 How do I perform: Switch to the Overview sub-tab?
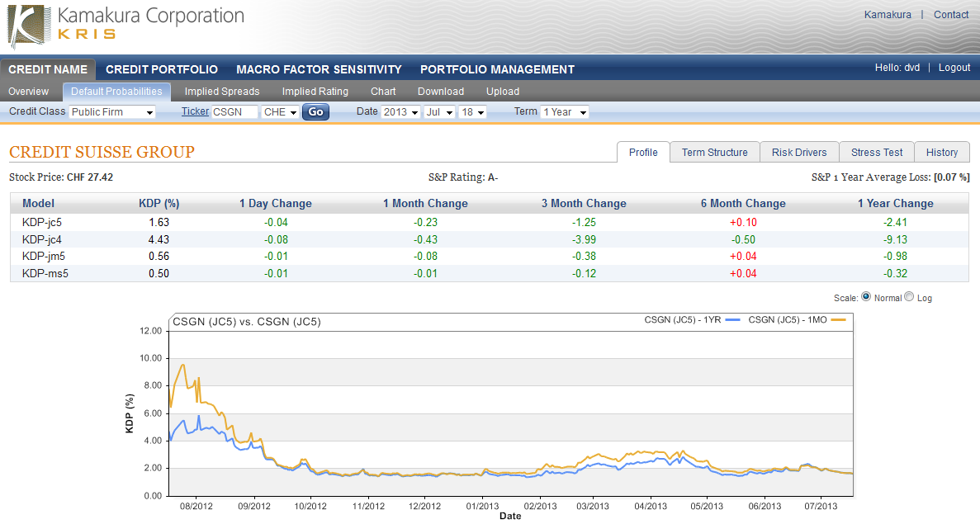pos(28,92)
